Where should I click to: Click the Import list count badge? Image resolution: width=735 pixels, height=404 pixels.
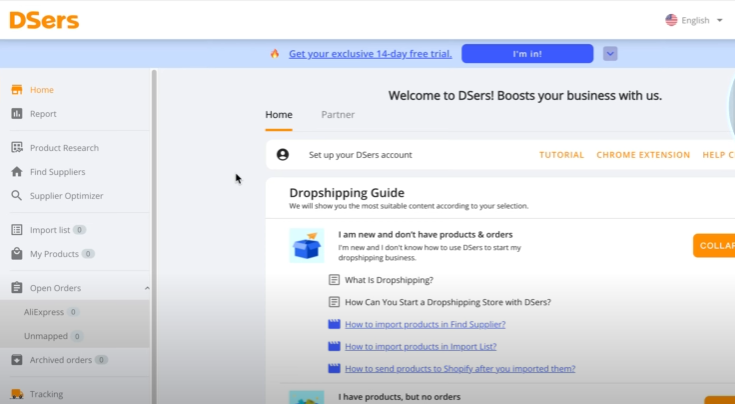79,230
